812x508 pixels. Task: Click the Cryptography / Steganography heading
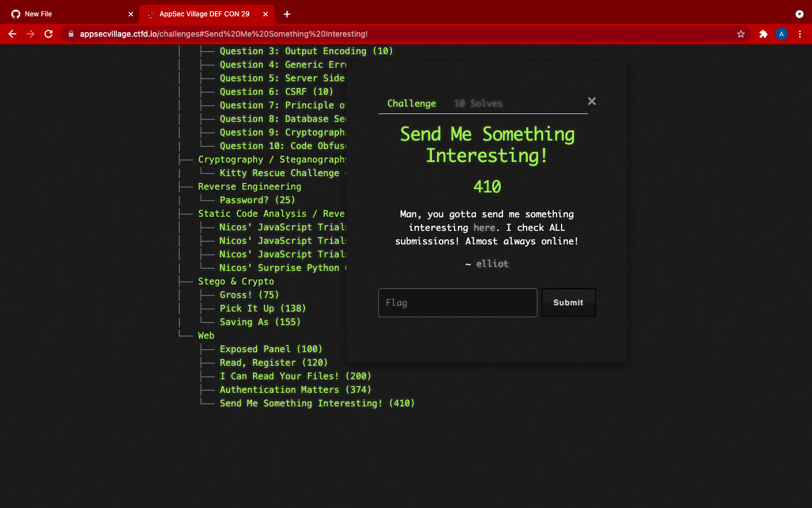pos(272,159)
